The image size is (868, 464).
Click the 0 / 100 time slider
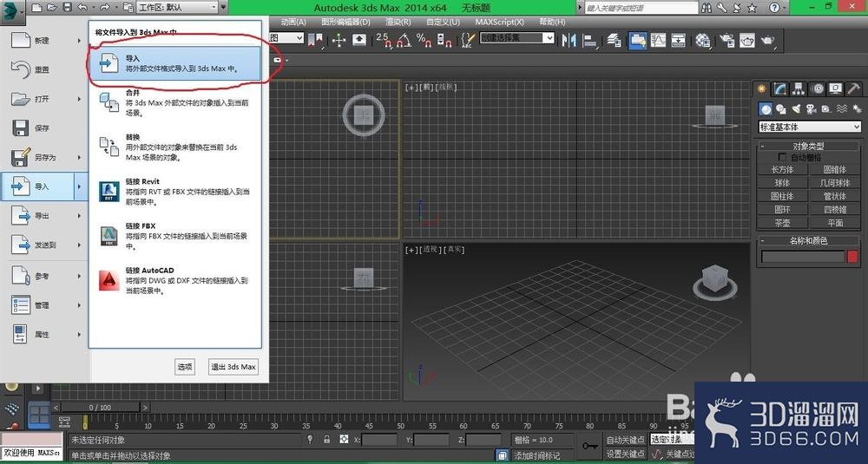(100, 407)
